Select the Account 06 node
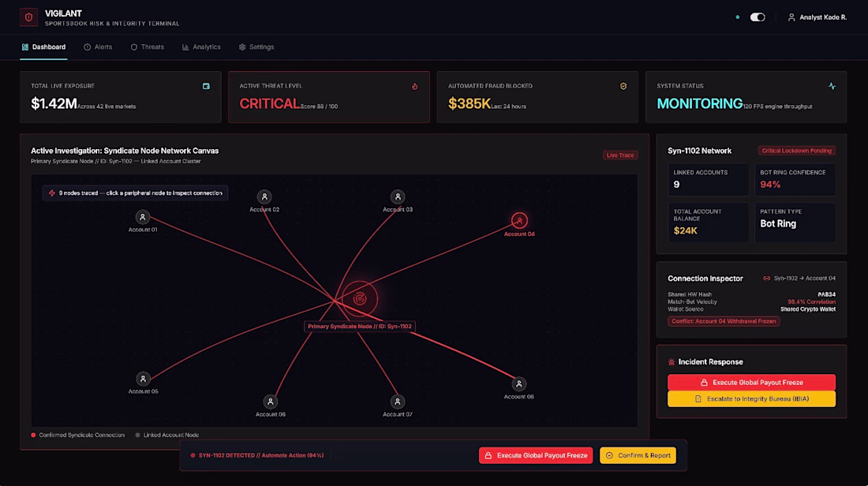The image size is (868, 486). click(270, 402)
